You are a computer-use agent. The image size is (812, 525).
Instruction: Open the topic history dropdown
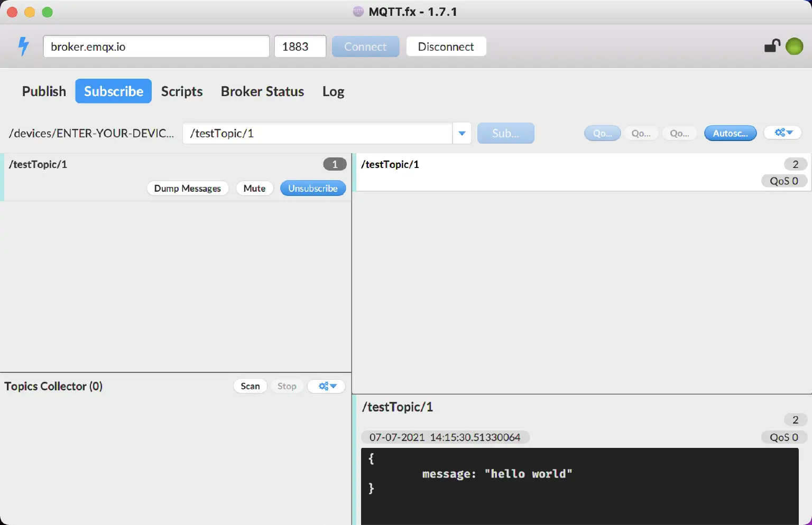462,133
